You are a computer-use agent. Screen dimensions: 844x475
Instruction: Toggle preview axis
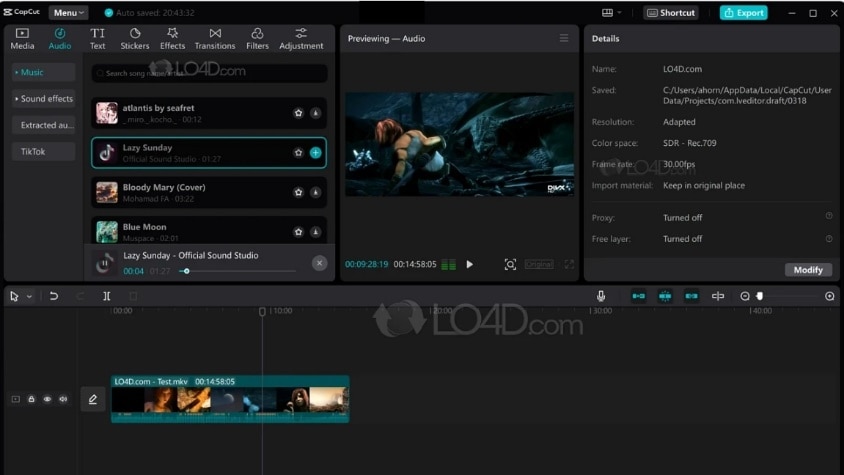point(718,296)
